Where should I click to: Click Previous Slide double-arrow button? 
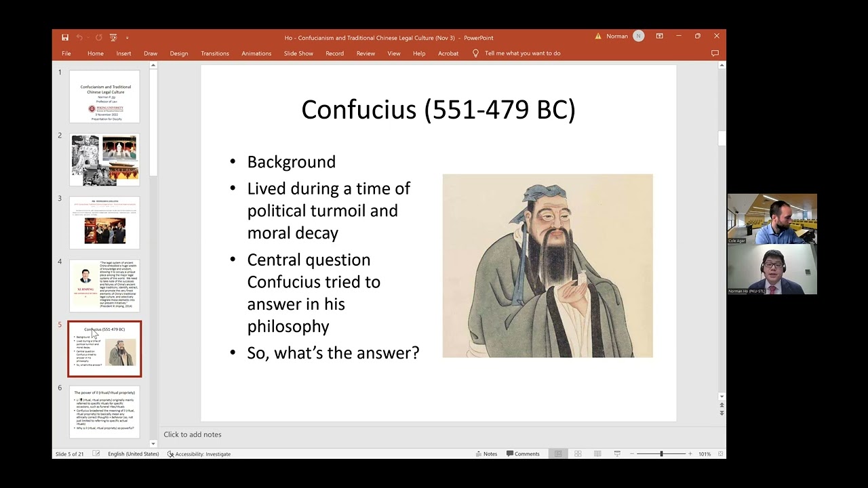[722, 405]
